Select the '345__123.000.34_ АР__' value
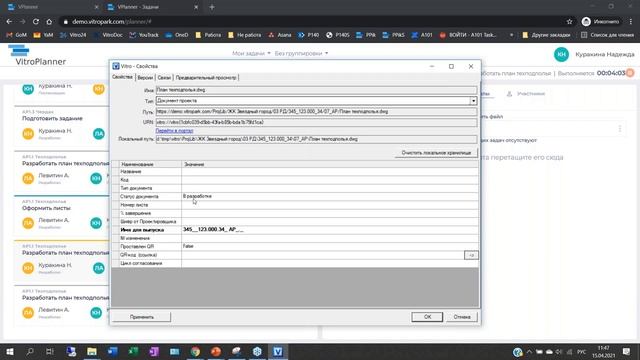The height and width of the screenshot is (360, 640). [x=213, y=230]
